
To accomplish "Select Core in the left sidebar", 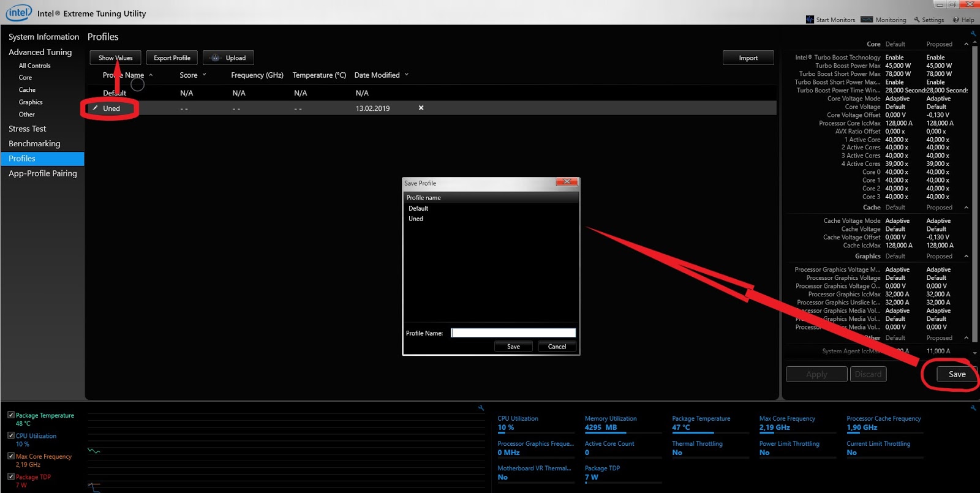I will [x=25, y=78].
